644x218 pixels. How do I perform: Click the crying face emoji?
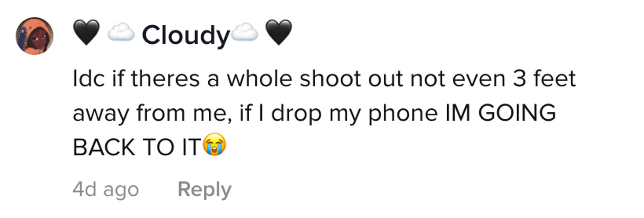coord(214,144)
